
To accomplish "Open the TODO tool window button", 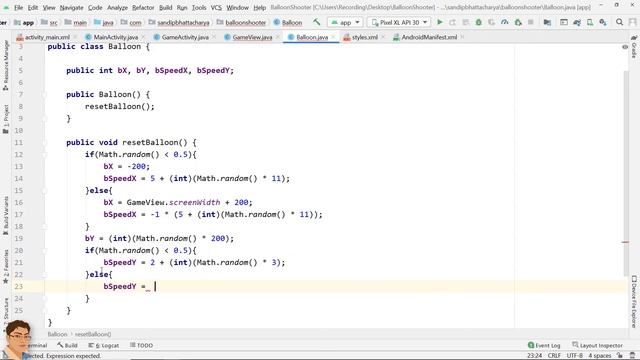I will point(141,345).
